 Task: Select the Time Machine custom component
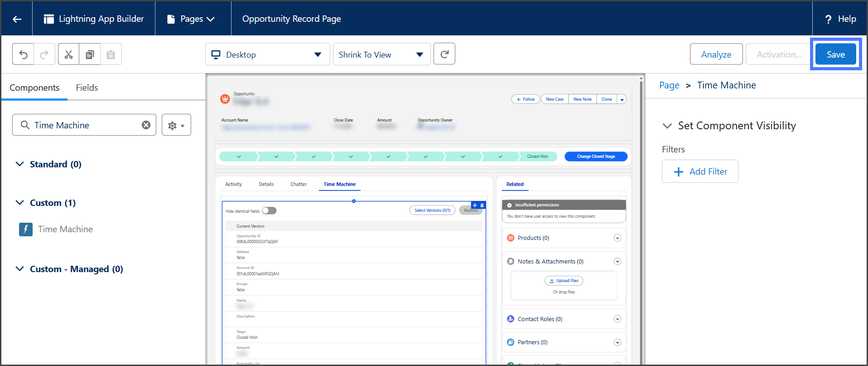(x=65, y=229)
